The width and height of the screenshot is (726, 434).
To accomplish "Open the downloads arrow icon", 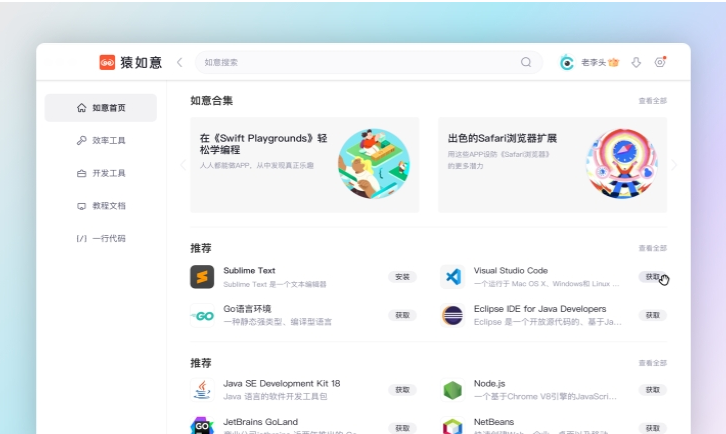I will (x=636, y=62).
